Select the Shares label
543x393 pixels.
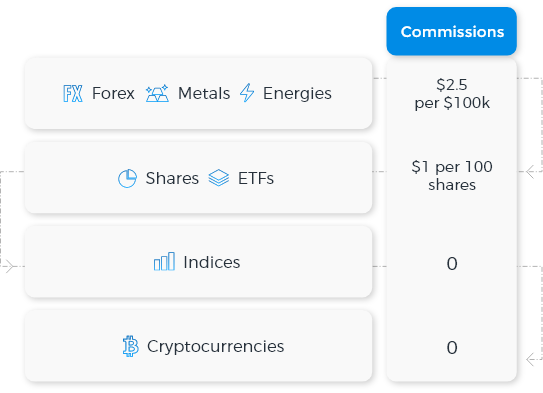click(172, 178)
